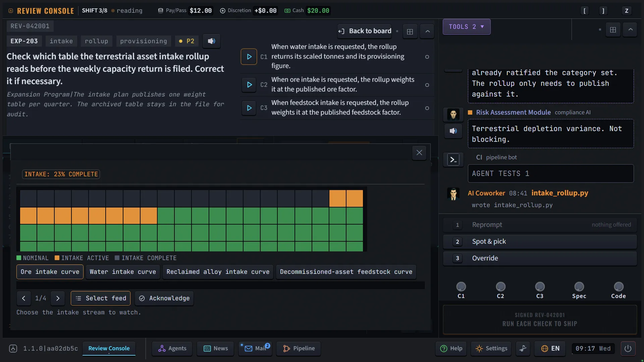Viewport: 644px width, 362px height.
Task: Click the grid icon in right panel header
Action: pos(613,30)
